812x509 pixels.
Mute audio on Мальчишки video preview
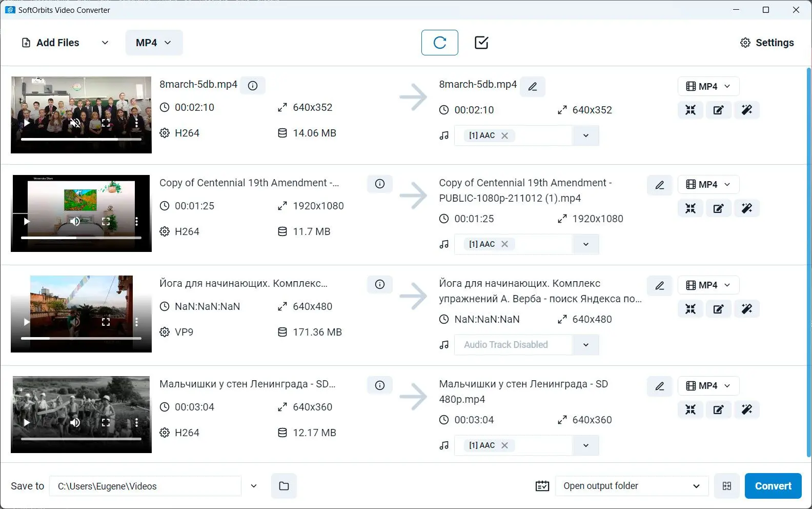click(x=75, y=423)
